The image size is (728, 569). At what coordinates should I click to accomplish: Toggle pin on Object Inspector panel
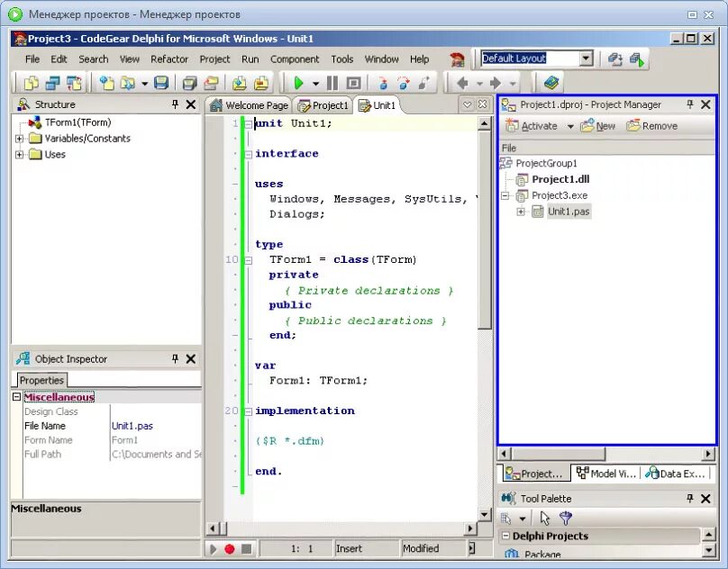point(175,358)
